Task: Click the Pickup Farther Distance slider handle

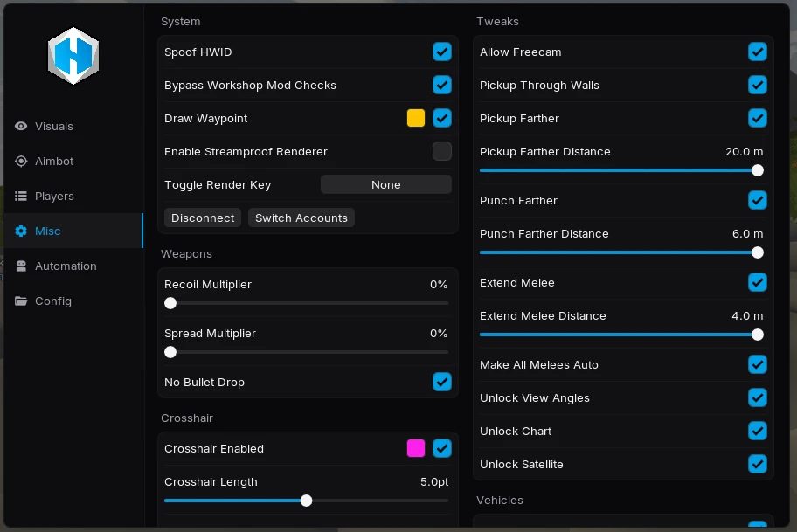Action: pyautogui.click(x=758, y=170)
